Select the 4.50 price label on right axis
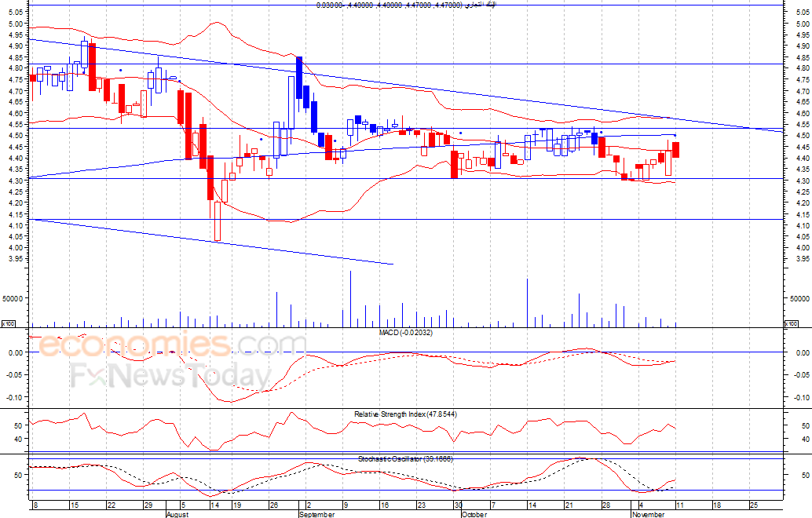 (x=803, y=136)
